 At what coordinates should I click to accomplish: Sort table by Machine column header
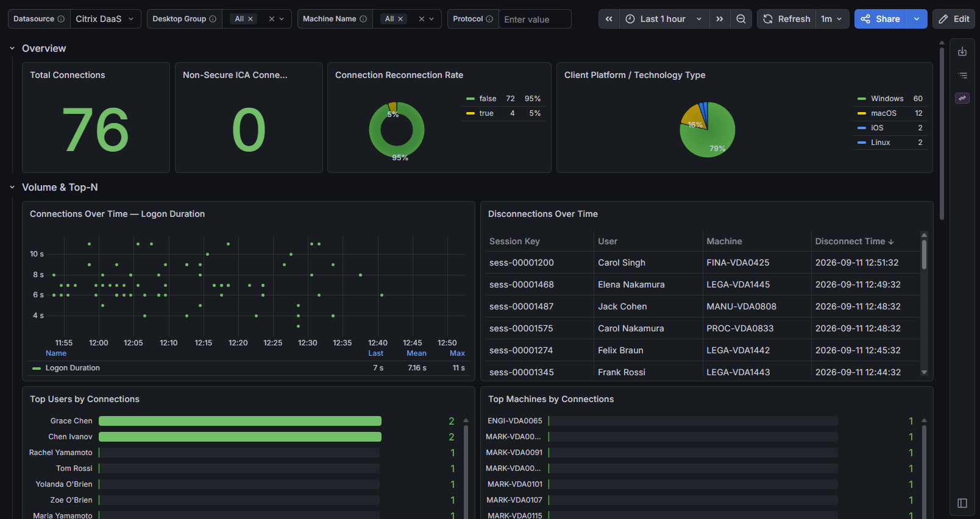pos(724,241)
